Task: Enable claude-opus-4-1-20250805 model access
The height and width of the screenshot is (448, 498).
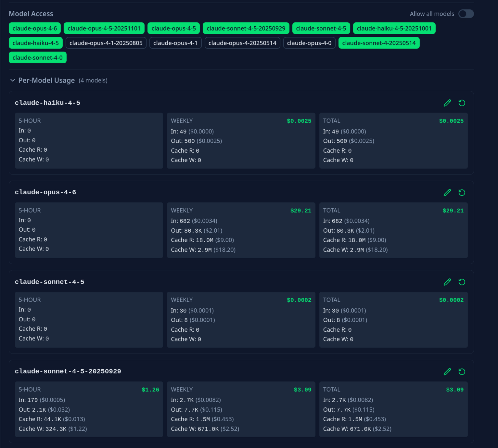Action: coord(106,43)
